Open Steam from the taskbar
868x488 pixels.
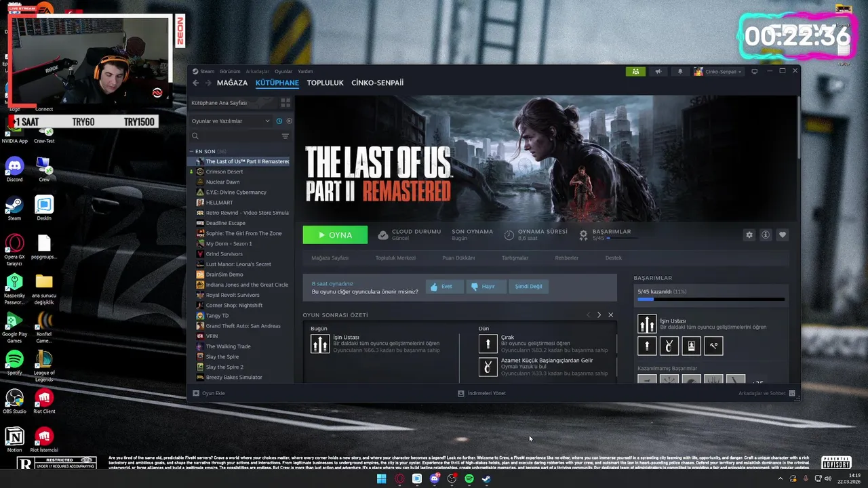coord(486,479)
